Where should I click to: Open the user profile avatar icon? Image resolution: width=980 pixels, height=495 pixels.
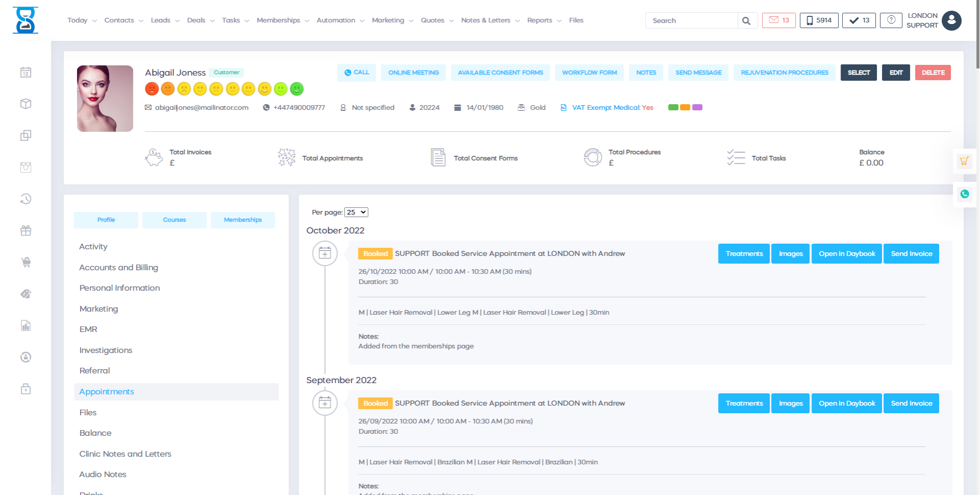[951, 20]
